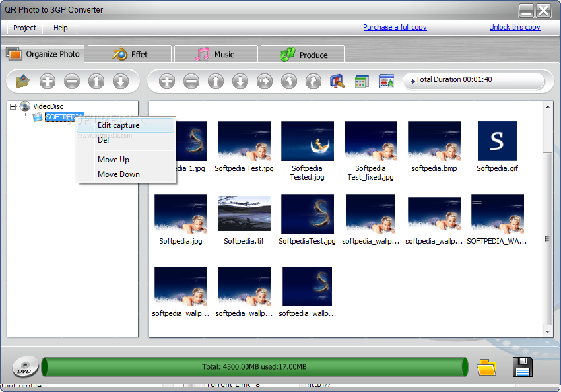
Task: Select Softpedia Test.jpg thumbnail
Action: click(244, 141)
